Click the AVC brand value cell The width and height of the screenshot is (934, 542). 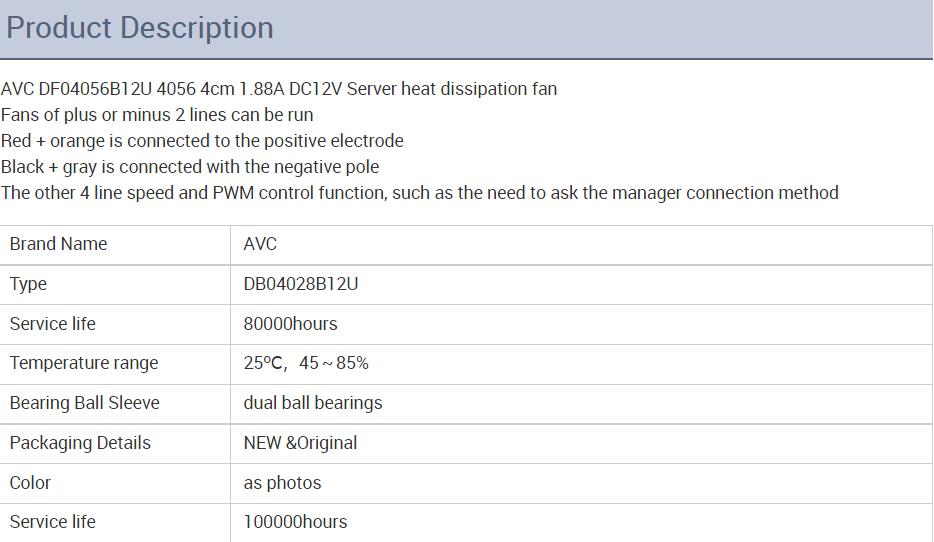[581, 244]
